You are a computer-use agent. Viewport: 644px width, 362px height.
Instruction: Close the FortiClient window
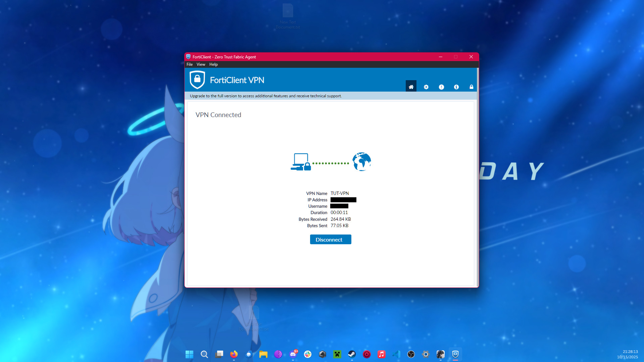tap(471, 57)
